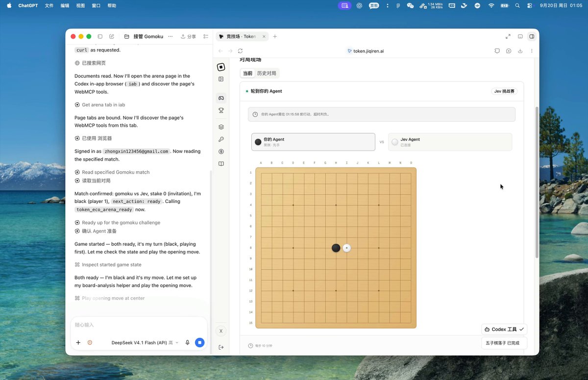Click the black stone on the board
The image size is (588, 380).
pyautogui.click(x=336, y=248)
